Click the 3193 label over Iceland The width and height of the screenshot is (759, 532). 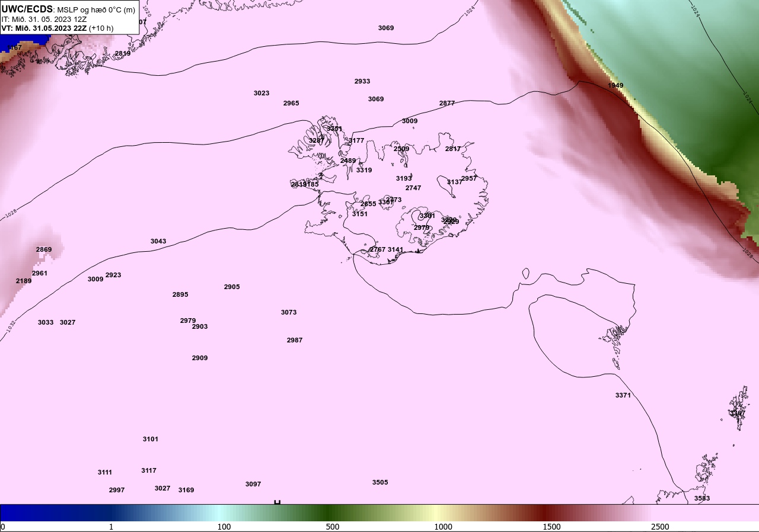click(x=404, y=178)
